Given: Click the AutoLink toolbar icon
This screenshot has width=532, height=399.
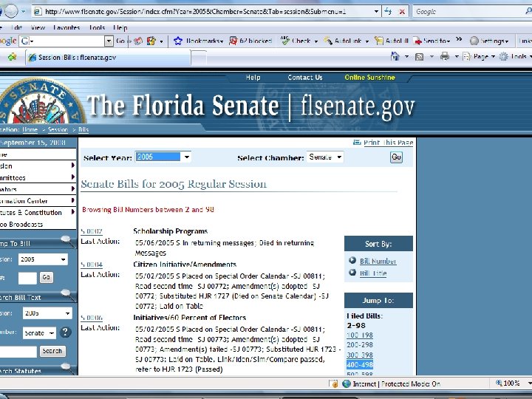Looking at the screenshot, I should (328, 41).
